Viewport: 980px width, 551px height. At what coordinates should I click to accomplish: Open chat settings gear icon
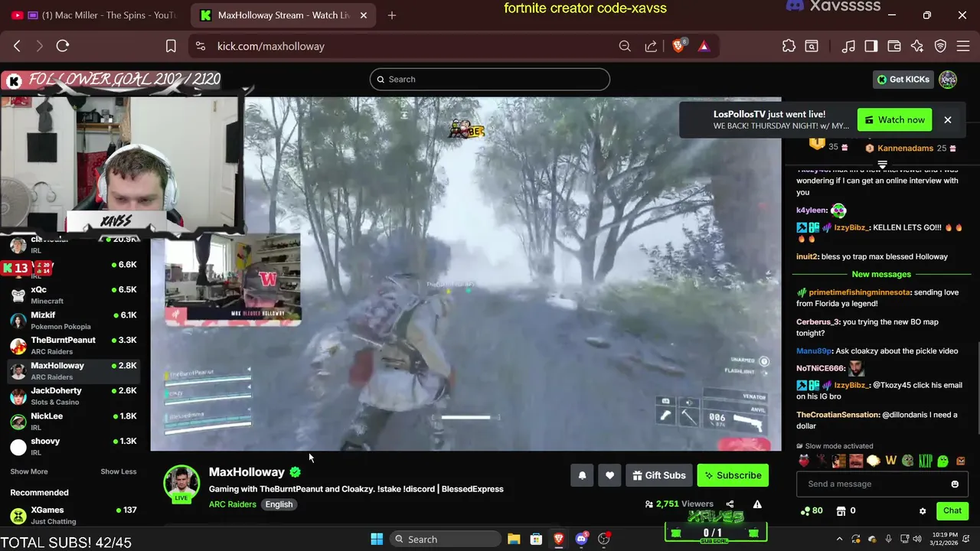(x=923, y=510)
